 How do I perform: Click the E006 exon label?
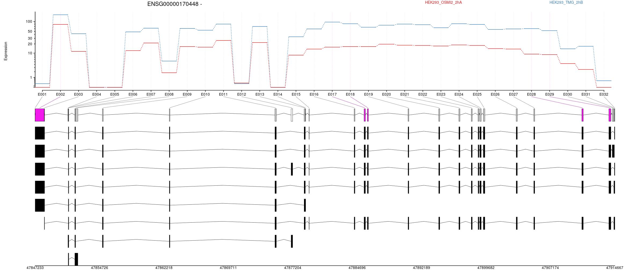[133, 94]
